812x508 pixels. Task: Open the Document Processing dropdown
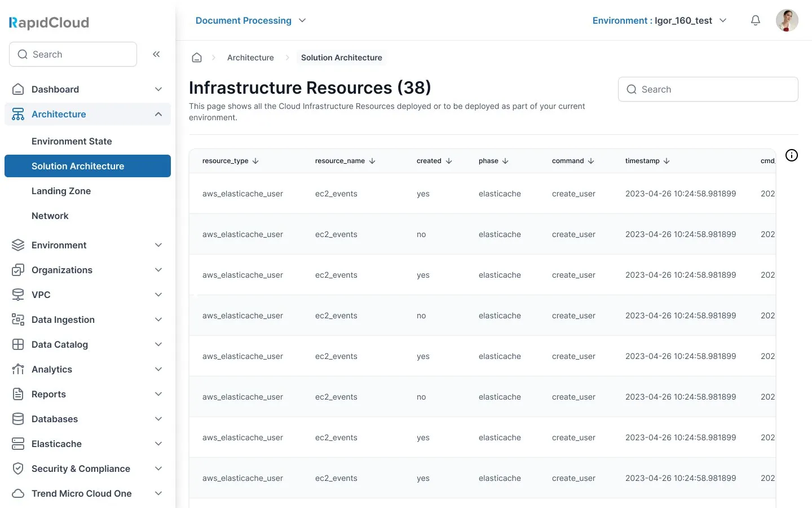coord(251,20)
